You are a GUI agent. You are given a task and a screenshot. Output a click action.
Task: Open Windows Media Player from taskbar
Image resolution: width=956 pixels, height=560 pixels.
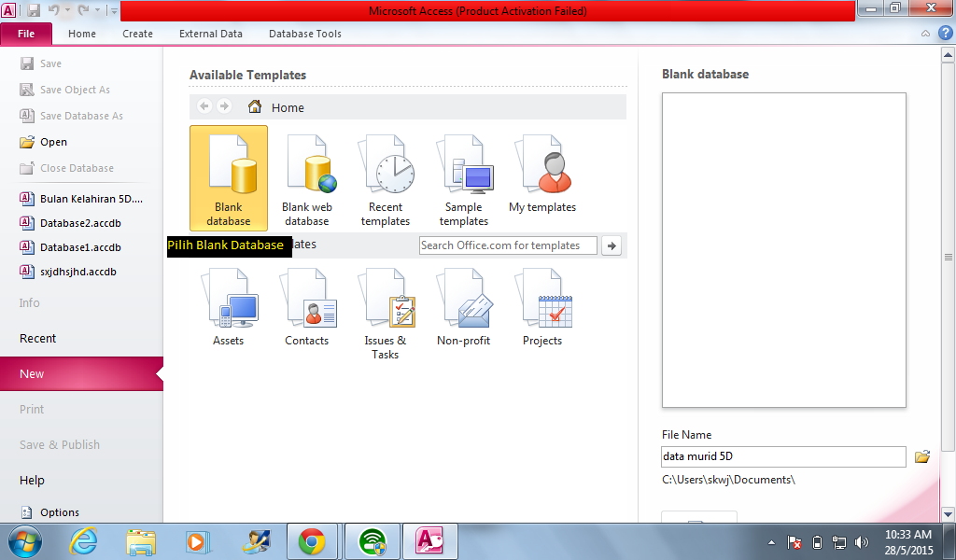198,541
